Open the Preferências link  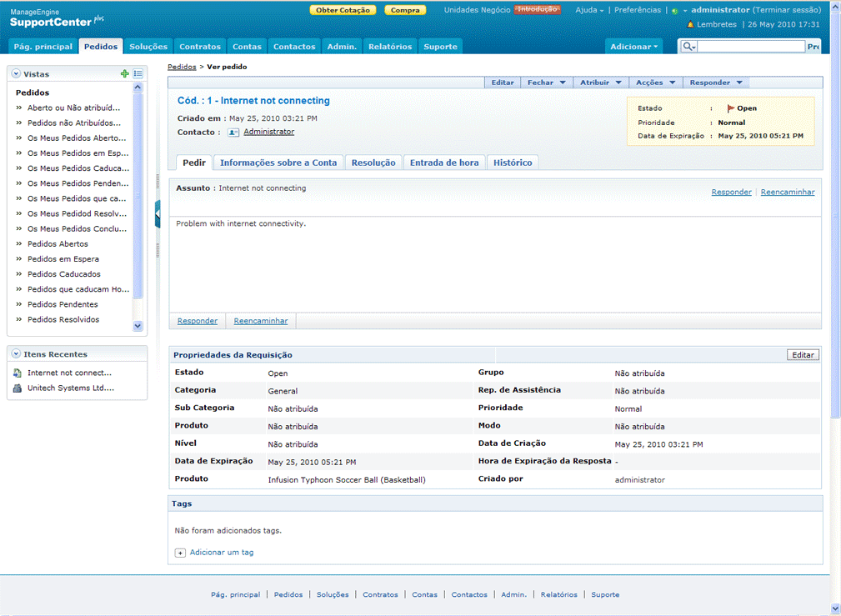pyautogui.click(x=638, y=10)
